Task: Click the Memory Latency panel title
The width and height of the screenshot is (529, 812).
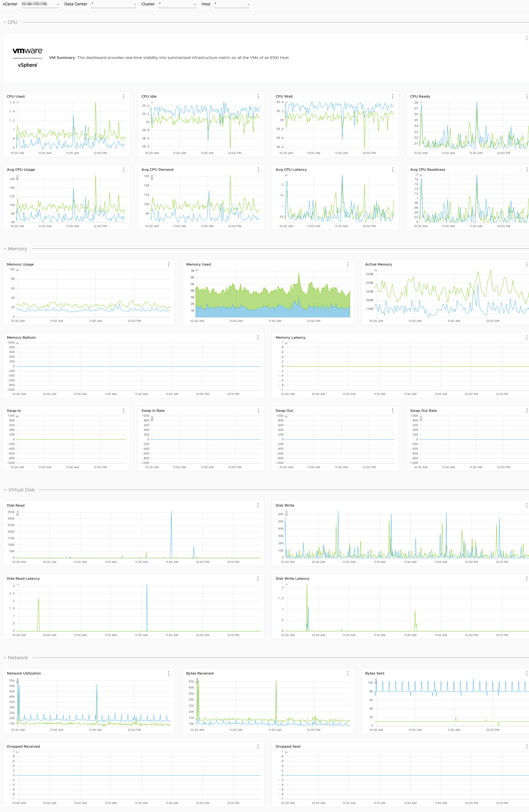Action: [x=290, y=337]
